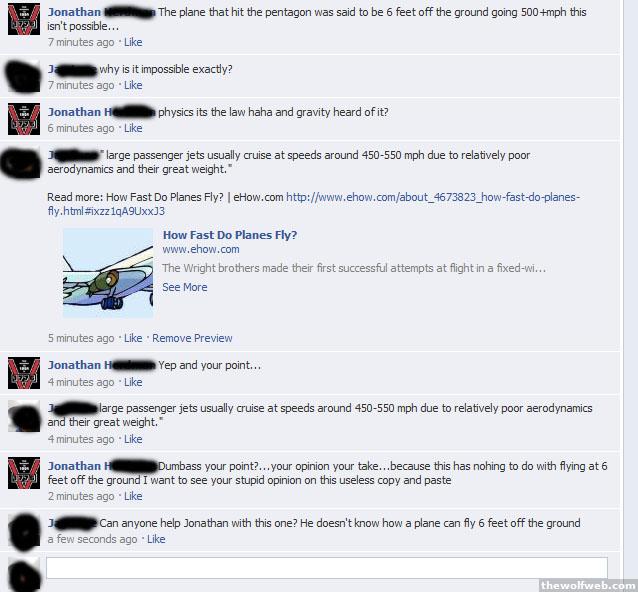Viewport: 638px width, 592px height.
Task: Expand the preview with See More
Action: tap(185, 287)
